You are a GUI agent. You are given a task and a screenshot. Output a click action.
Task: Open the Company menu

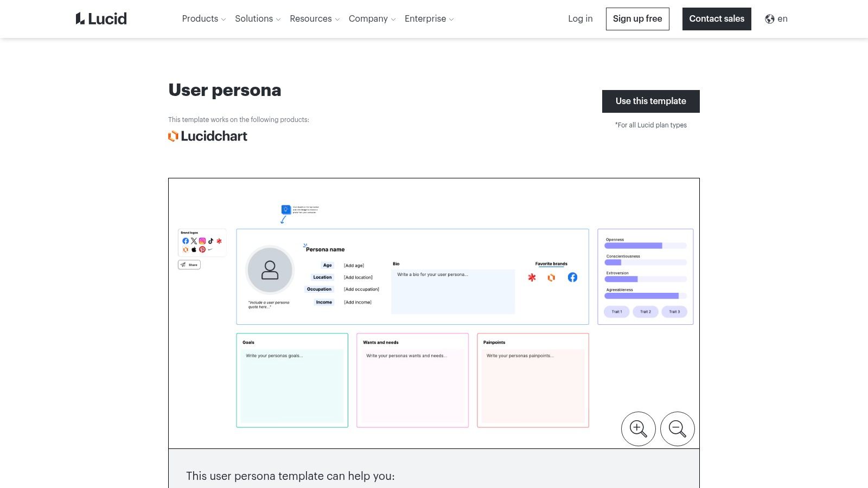(372, 18)
